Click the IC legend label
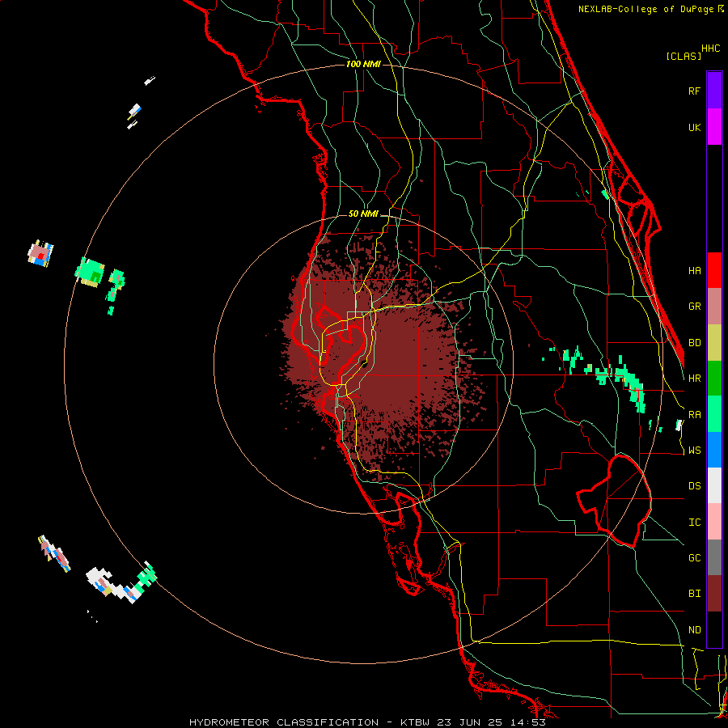This screenshot has width=728, height=728. [x=694, y=523]
